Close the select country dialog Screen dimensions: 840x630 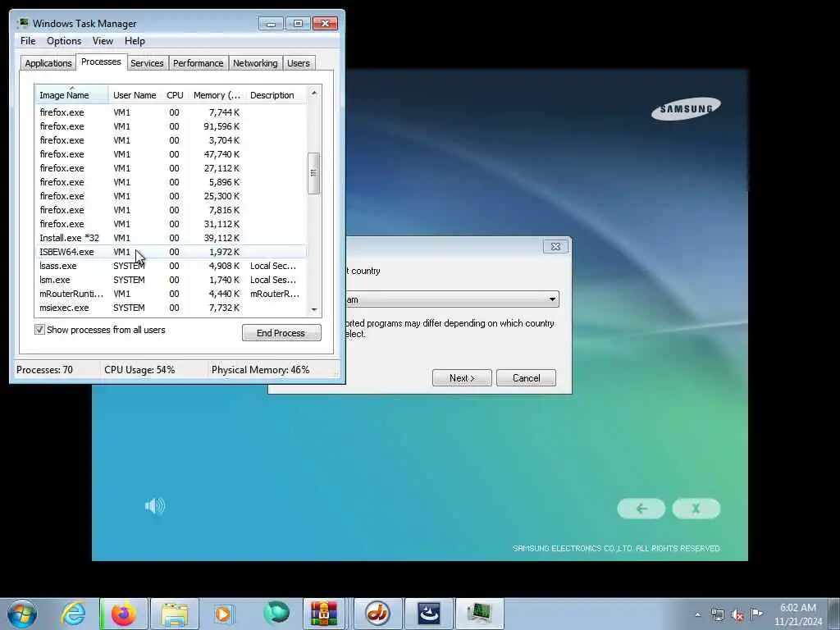click(555, 246)
